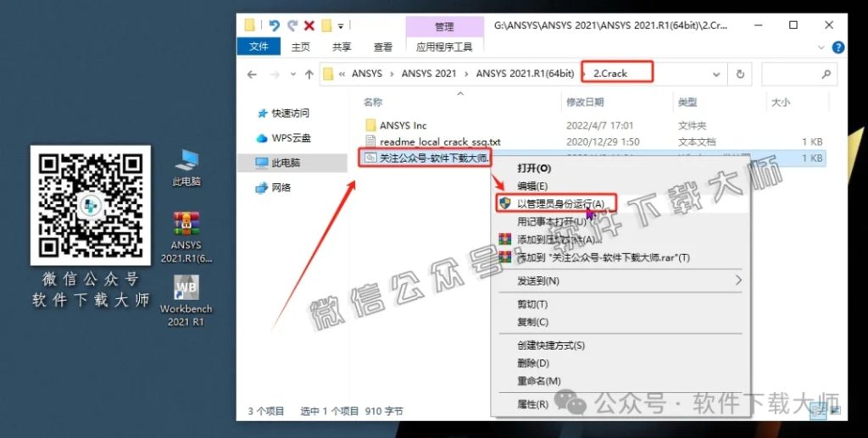Refresh the folder with the refresh icon

740,74
